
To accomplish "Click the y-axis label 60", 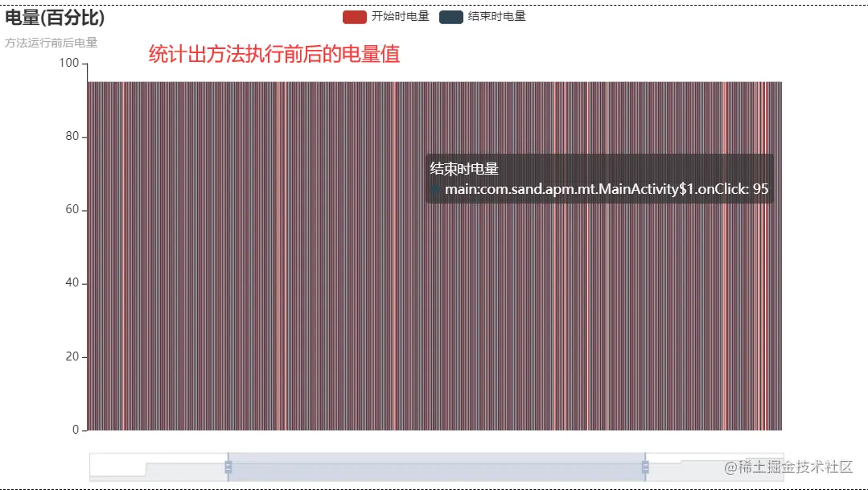I will 73,209.
